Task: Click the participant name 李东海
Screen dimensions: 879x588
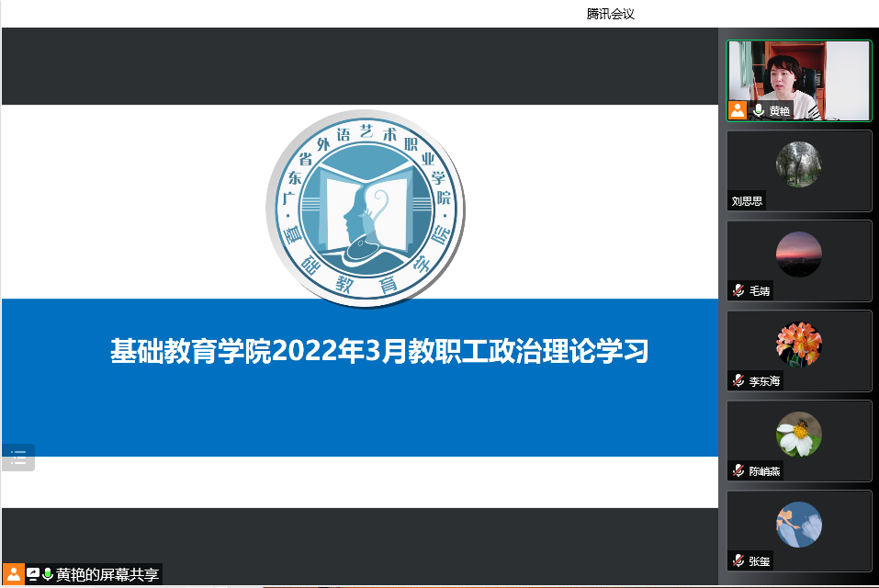Action: click(x=764, y=381)
